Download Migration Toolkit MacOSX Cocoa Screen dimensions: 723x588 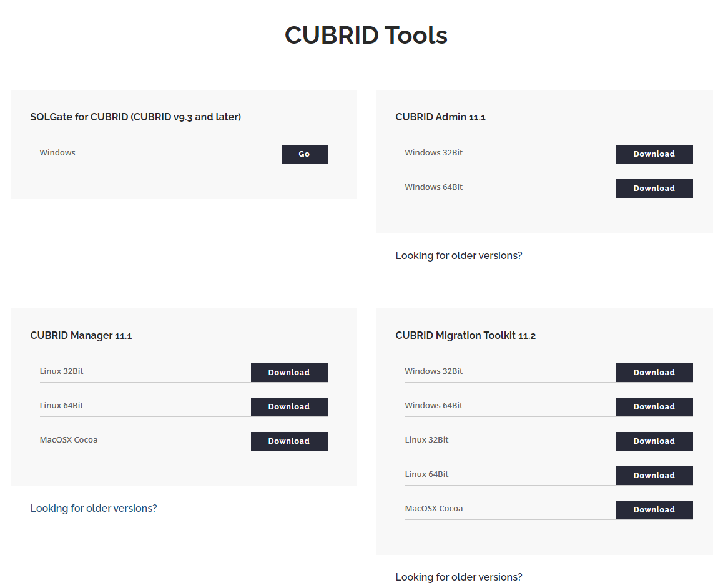[654, 509]
